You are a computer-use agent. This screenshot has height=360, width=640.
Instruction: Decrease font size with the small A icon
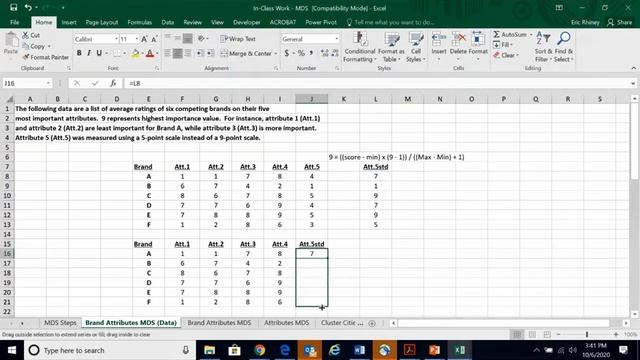pos(154,39)
